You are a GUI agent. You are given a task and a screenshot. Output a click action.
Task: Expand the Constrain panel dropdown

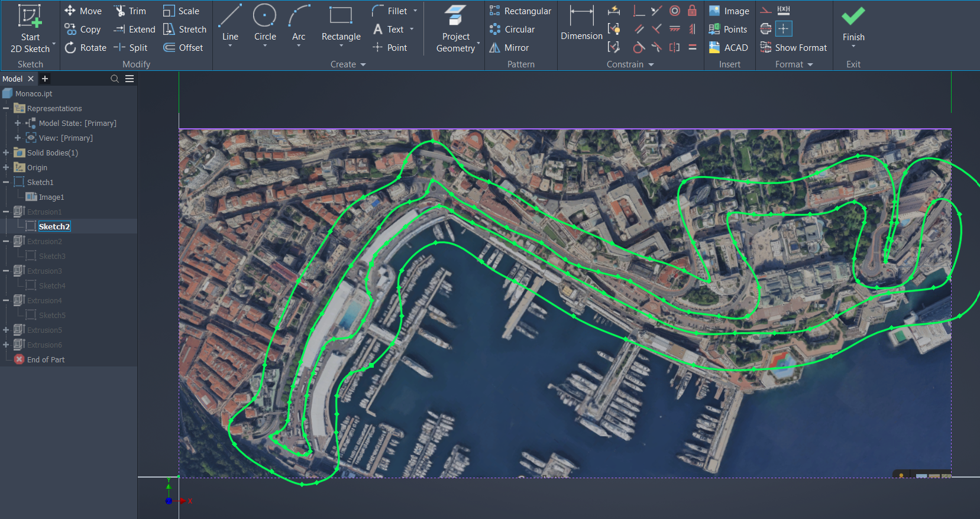630,64
